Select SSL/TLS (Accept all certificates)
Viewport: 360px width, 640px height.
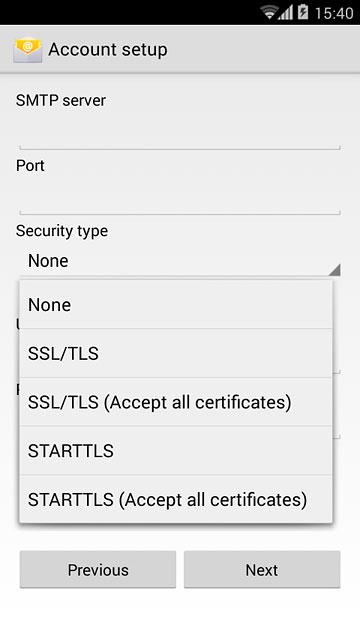coord(176,402)
